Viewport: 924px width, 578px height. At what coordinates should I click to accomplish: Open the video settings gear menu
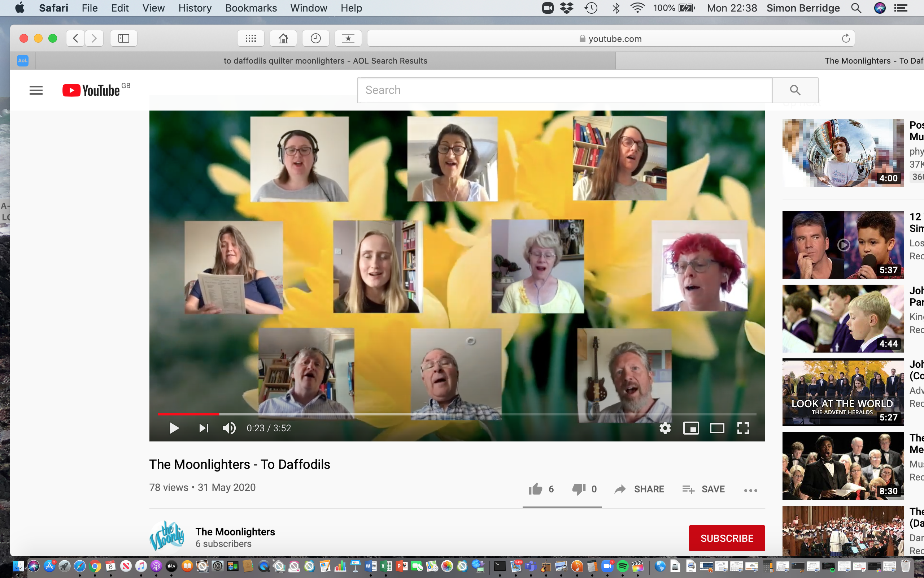[x=665, y=428]
